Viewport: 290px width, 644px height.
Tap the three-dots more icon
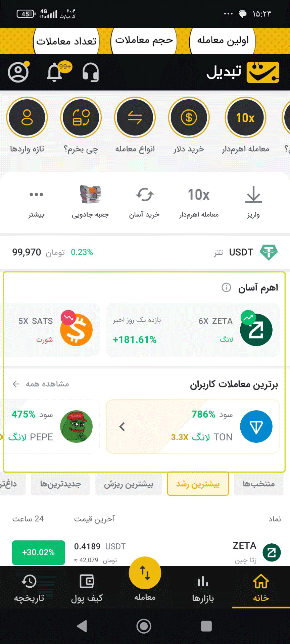36,195
